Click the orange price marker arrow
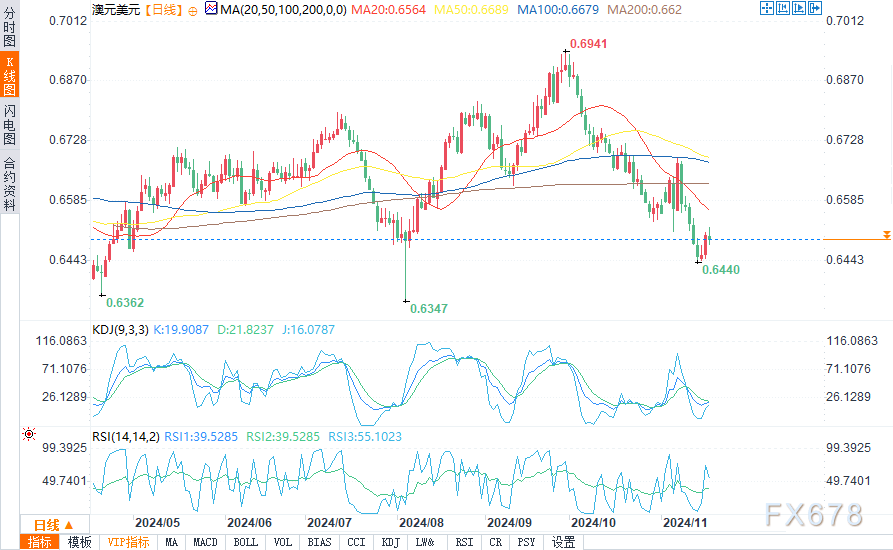The height and width of the screenshot is (550, 893). [x=886, y=235]
